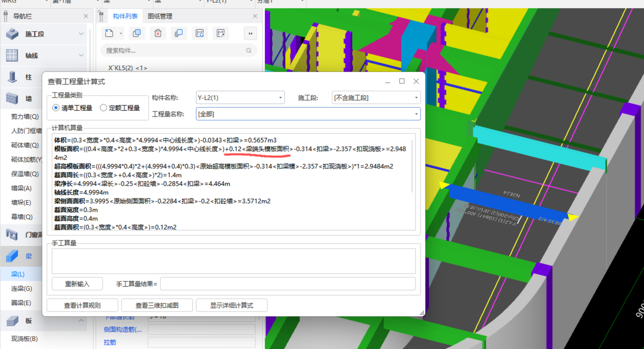Select X`KL5(2) <1> in component list
Screen dimensions: 644x349
click(128, 68)
